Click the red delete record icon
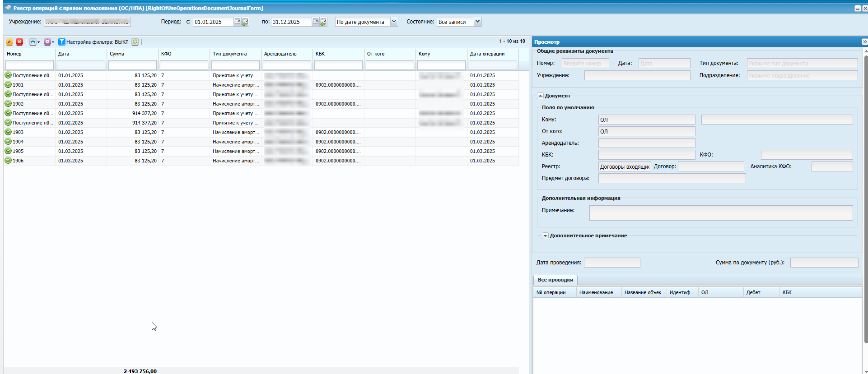868x374 pixels. (19, 42)
